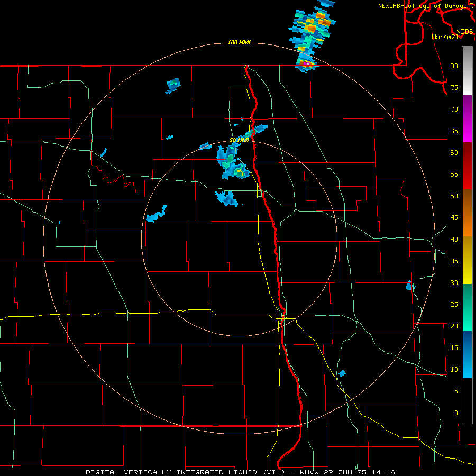This screenshot has width=476, height=476.
Task: Select the purple-magenta segment of the color scale
Action: click(x=467, y=119)
